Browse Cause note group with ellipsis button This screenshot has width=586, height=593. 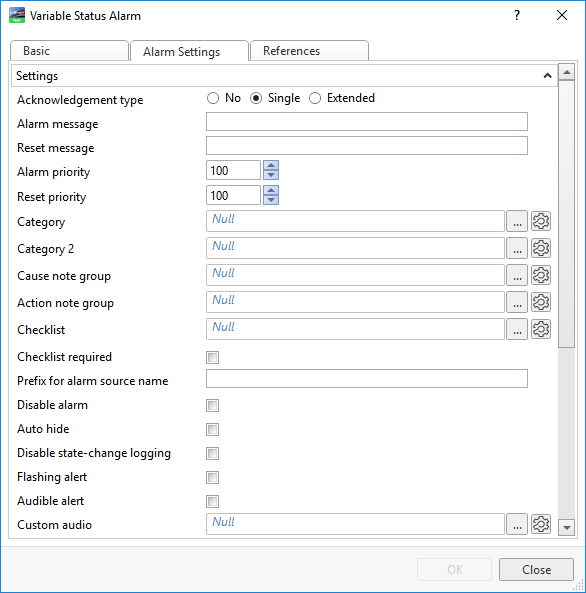coord(517,275)
